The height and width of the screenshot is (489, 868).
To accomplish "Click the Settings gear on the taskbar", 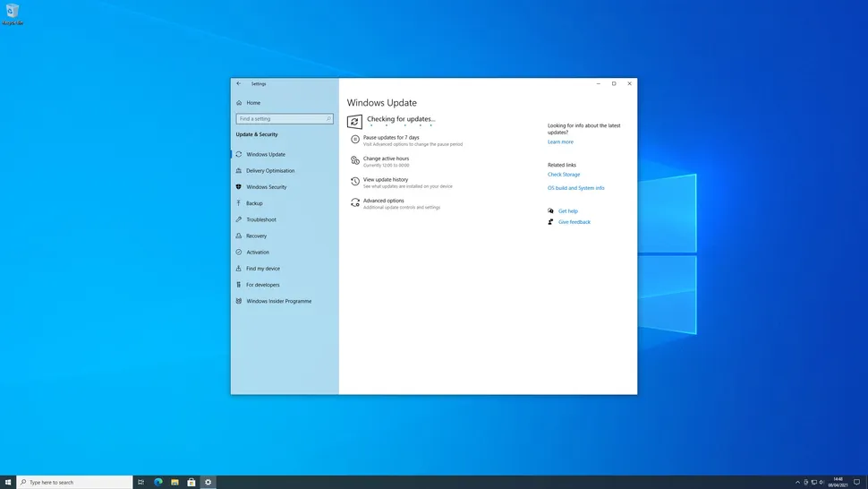I will [x=208, y=483].
